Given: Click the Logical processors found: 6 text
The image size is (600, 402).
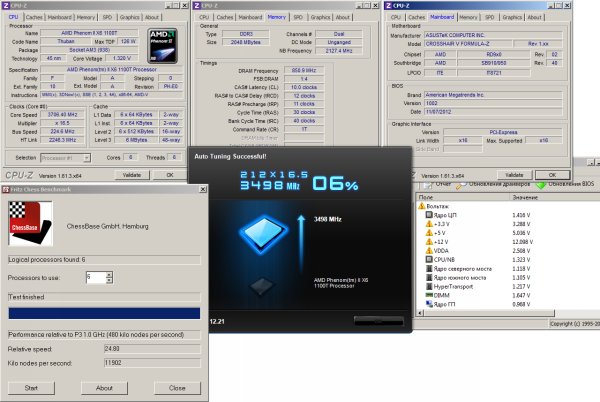Looking at the screenshot, I should tap(47, 259).
